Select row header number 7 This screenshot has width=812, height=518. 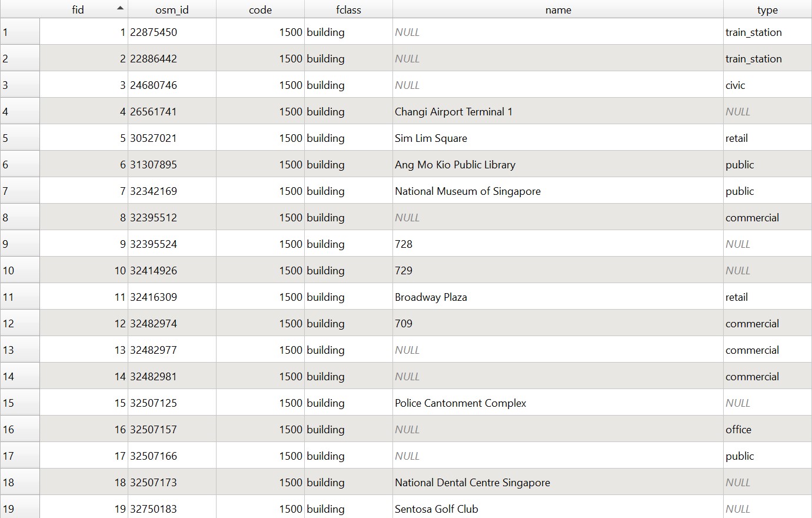[x=19, y=191]
